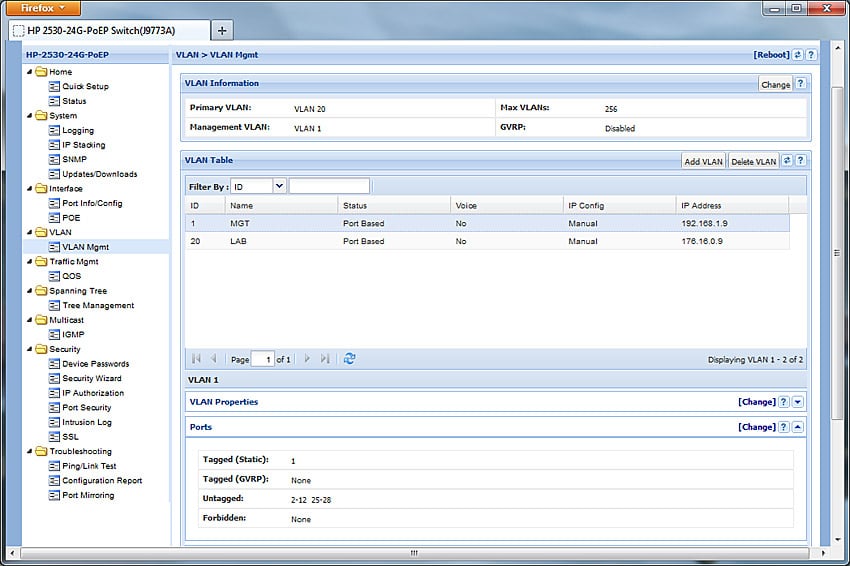The width and height of the screenshot is (850, 566).
Task: Open a new browser tab
Action: [x=222, y=30]
